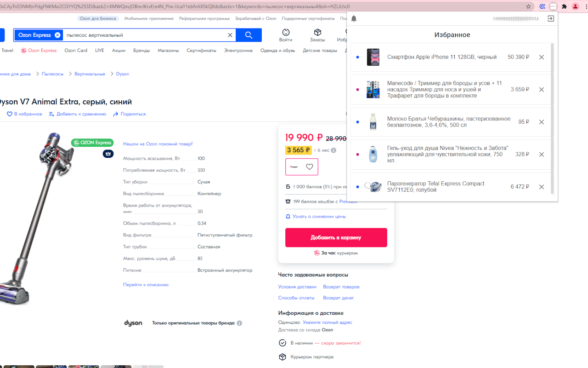The image size is (588, 368).
Task: Remove Manecode trimmer from favorites list
Action: click(x=542, y=90)
